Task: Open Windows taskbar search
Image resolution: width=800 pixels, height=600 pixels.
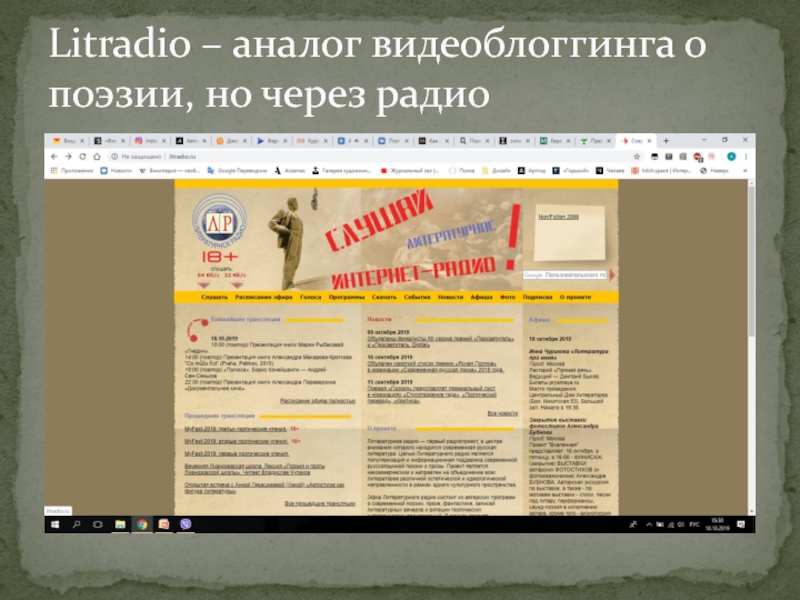Action: [x=77, y=524]
